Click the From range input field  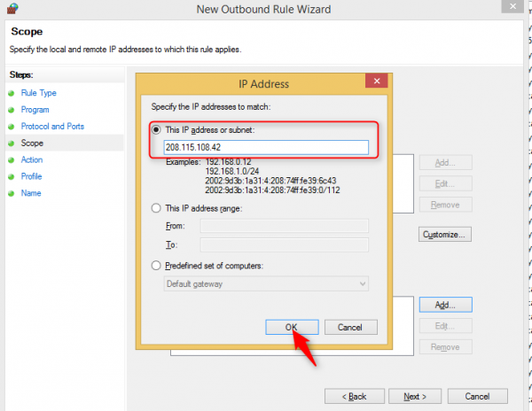click(x=285, y=226)
